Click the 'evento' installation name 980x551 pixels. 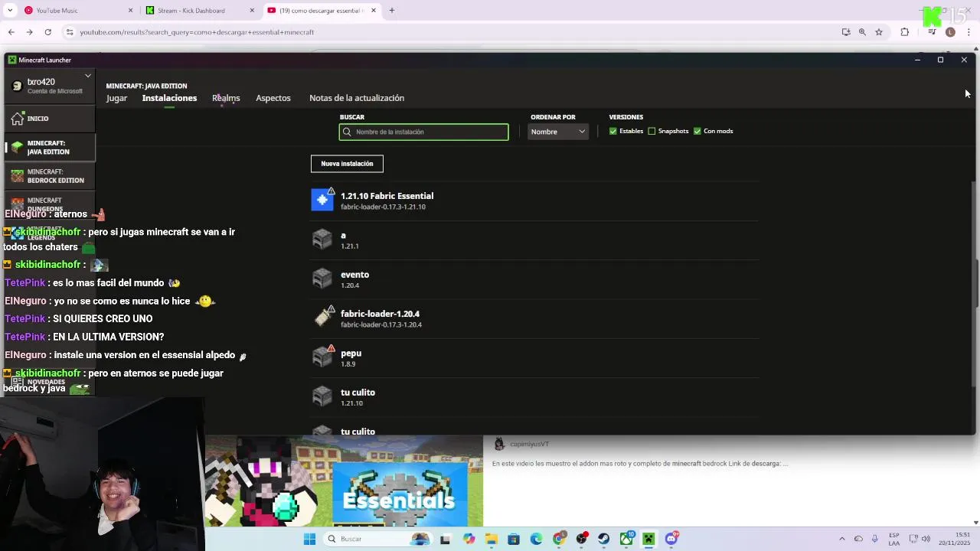click(354, 275)
